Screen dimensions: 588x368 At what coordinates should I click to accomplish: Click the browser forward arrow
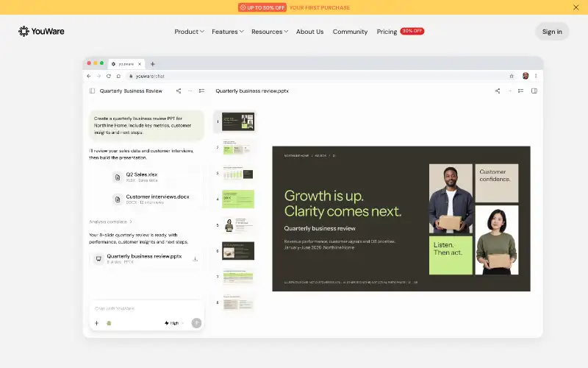point(98,76)
